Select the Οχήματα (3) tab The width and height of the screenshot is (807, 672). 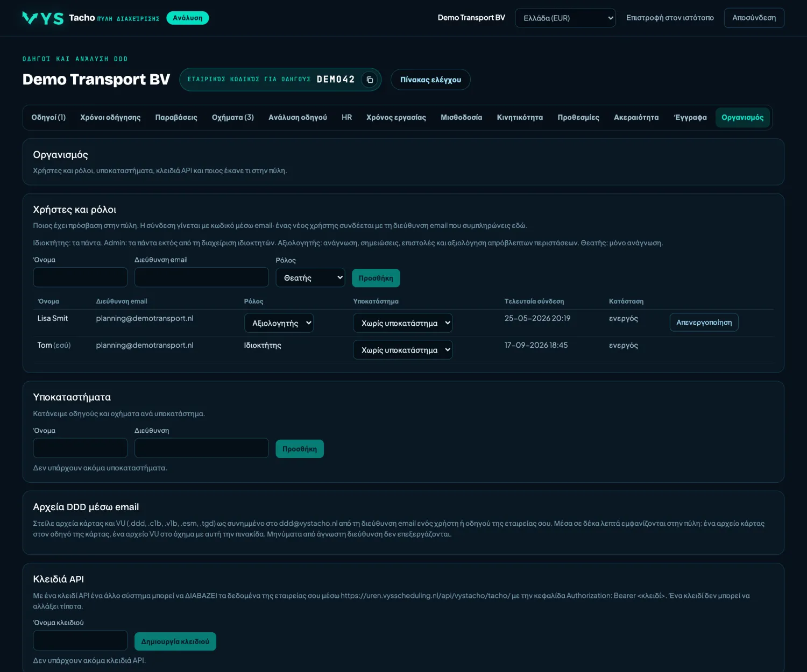point(232,117)
